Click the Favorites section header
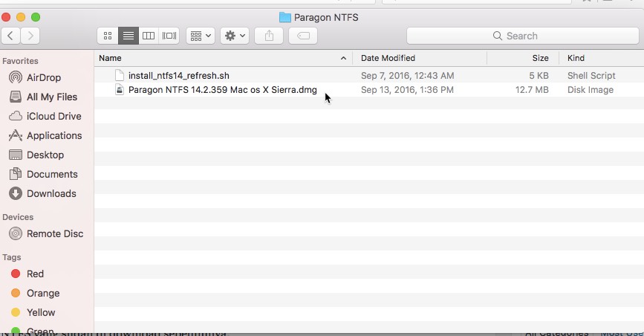The width and height of the screenshot is (644, 336). (20, 61)
